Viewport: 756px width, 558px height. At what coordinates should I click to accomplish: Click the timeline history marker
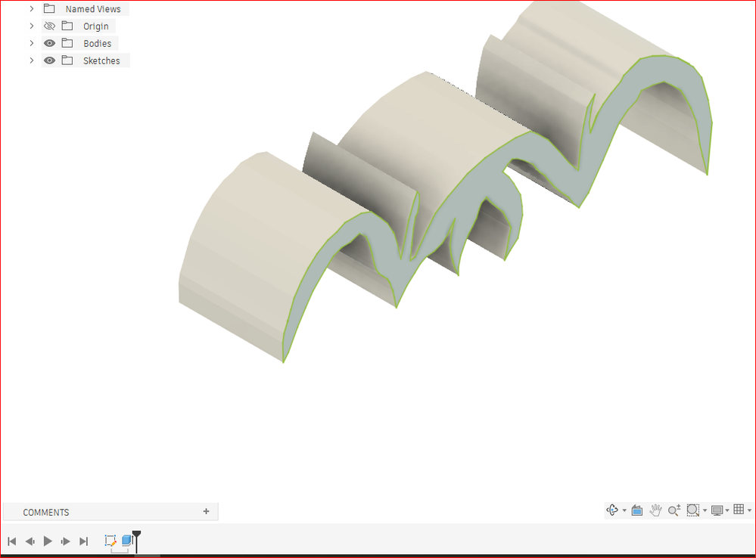137,541
